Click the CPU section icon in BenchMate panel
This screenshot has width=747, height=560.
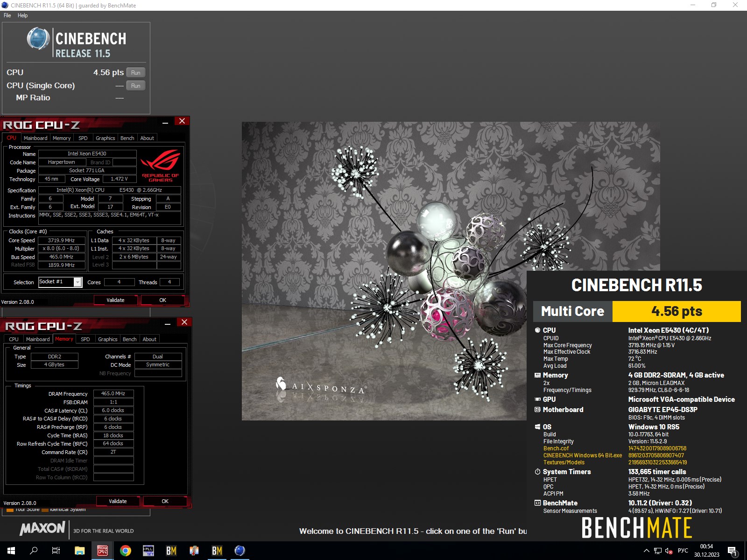click(538, 330)
